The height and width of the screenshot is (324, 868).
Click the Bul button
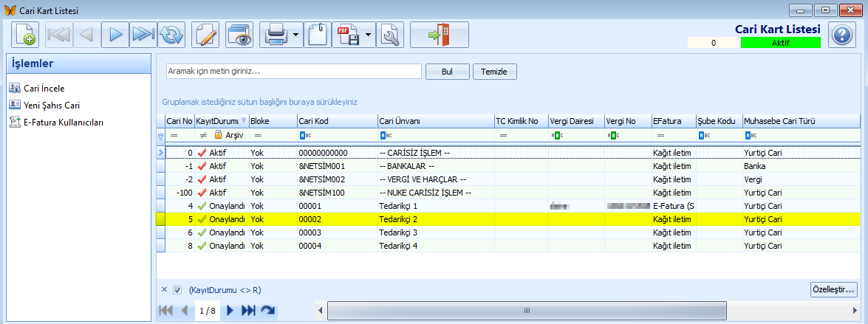click(447, 72)
